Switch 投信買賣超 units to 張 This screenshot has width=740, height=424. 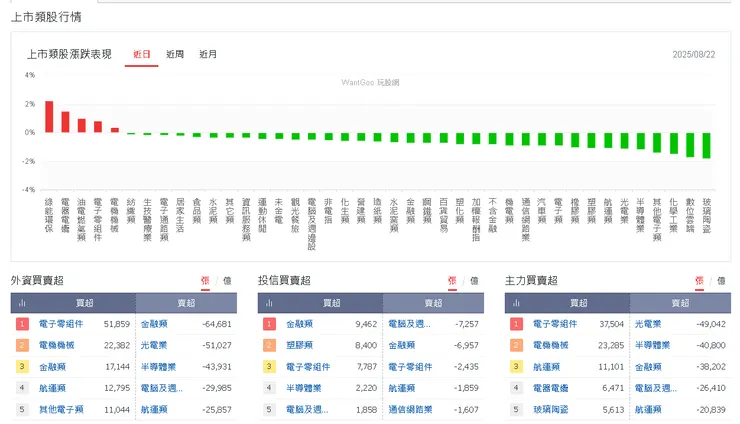coord(452,280)
